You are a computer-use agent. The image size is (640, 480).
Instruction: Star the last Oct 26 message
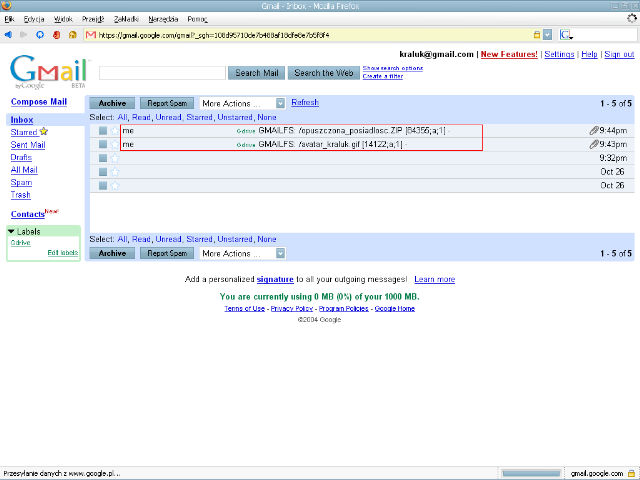click(115, 185)
